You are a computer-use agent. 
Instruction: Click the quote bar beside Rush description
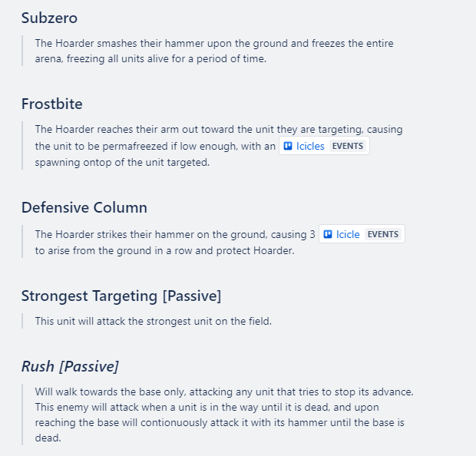tap(22, 415)
